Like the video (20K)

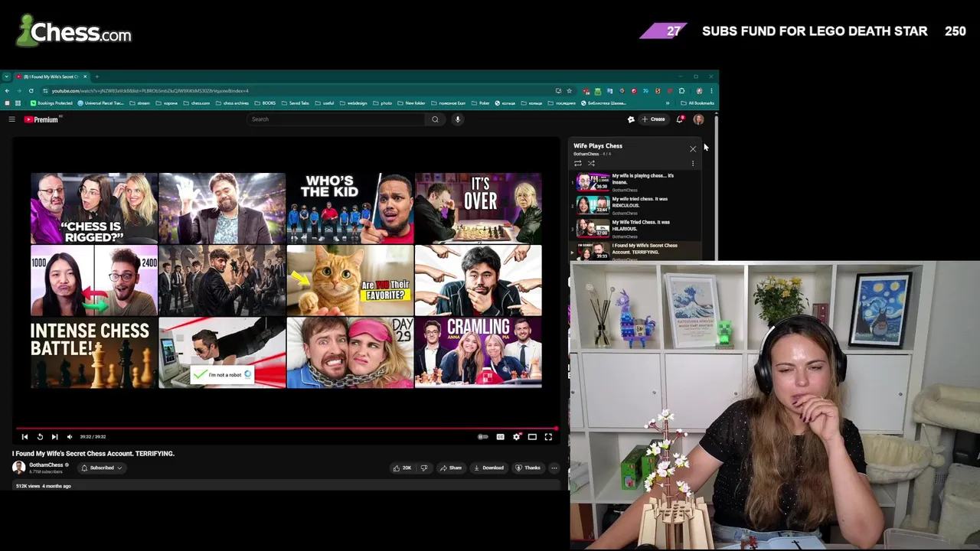(403, 468)
